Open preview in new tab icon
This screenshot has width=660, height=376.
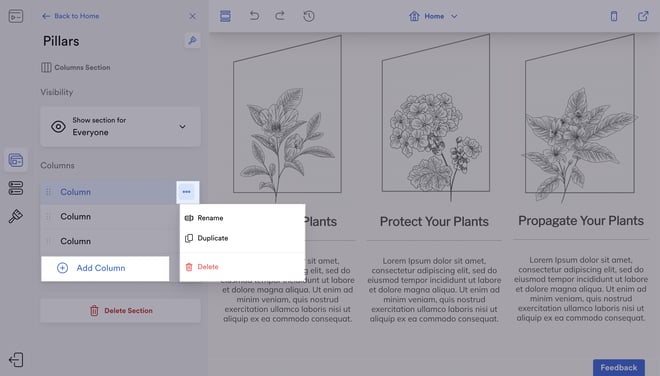coord(643,16)
